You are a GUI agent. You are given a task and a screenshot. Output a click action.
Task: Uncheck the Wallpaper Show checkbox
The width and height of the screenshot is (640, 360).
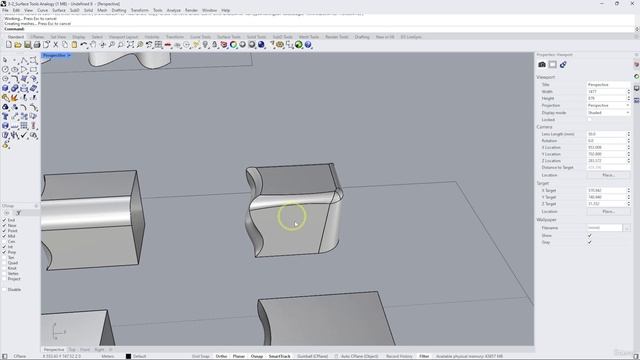click(589, 236)
